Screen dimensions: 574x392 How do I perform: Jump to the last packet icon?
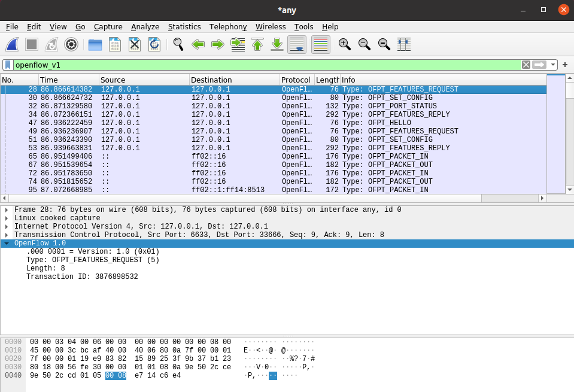[x=277, y=44]
